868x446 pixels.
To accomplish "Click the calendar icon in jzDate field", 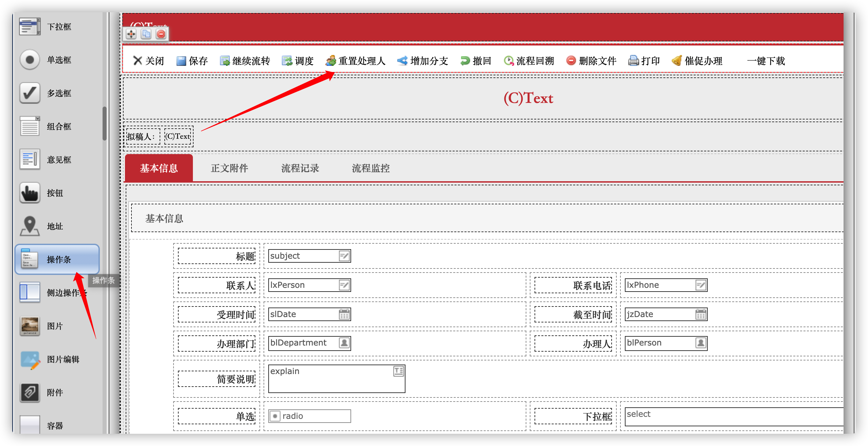I will pyautogui.click(x=701, y=314).
